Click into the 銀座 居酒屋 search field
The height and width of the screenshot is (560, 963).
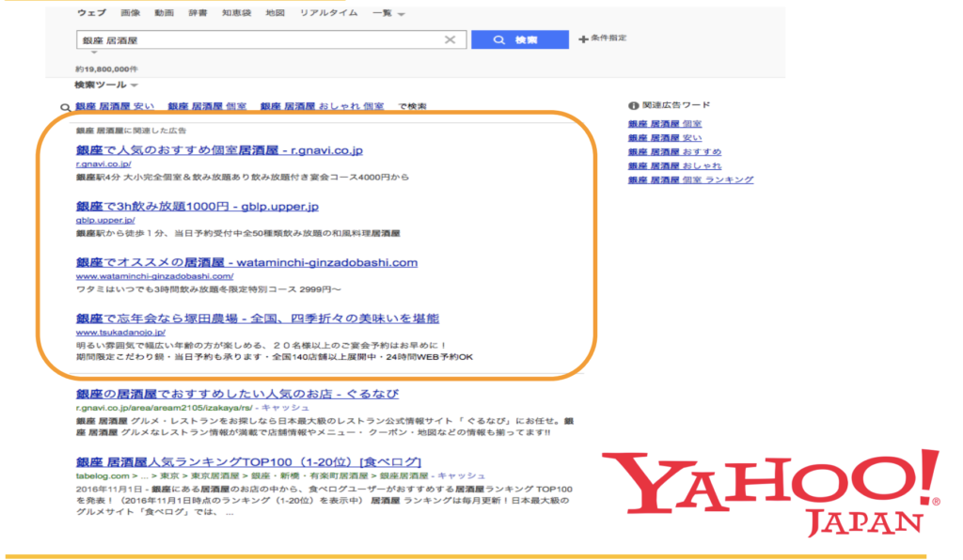(254, 40)
